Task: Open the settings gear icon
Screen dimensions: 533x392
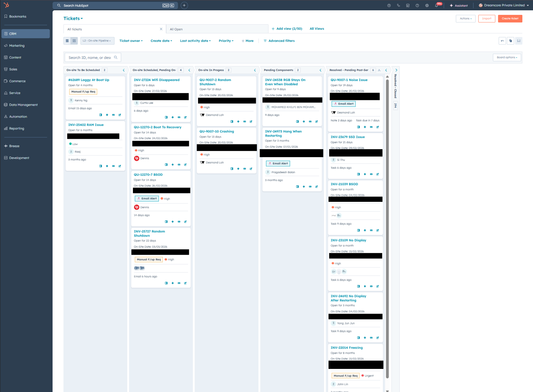Action: 427,5
